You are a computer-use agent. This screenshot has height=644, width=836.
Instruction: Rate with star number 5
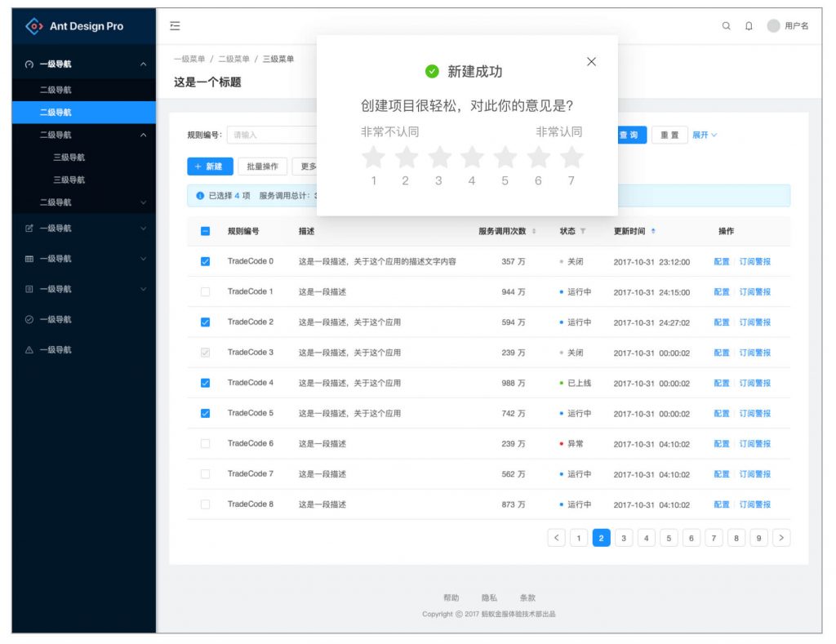point(505,157)
